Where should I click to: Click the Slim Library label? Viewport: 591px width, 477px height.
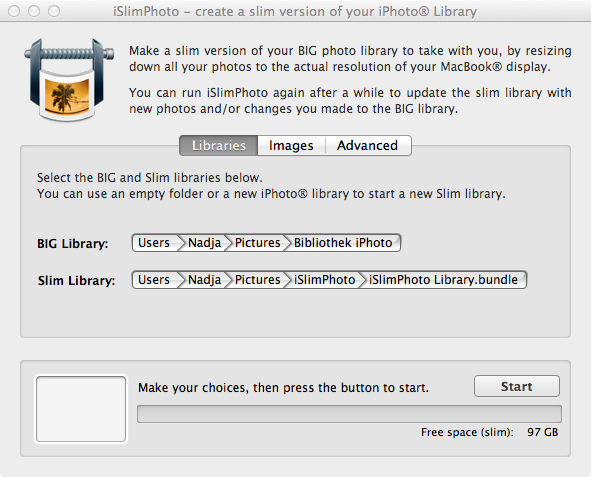[x=76, y=281]
